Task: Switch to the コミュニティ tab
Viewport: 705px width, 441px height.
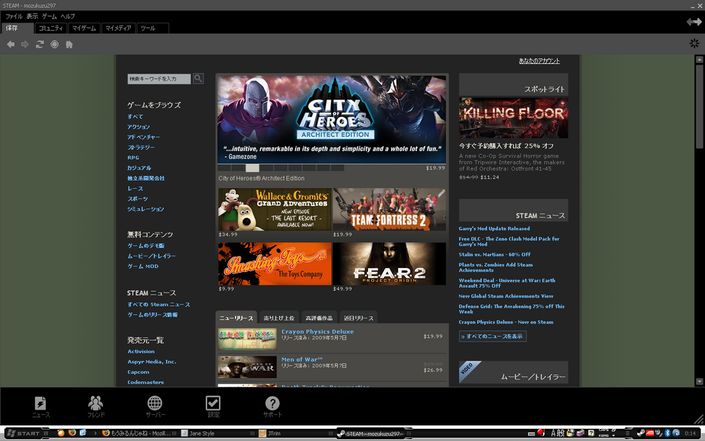Action: 50,28
